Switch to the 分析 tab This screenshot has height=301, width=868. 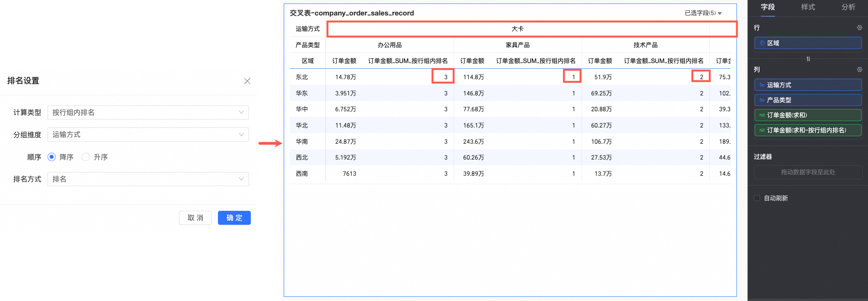tap(848, 7)
